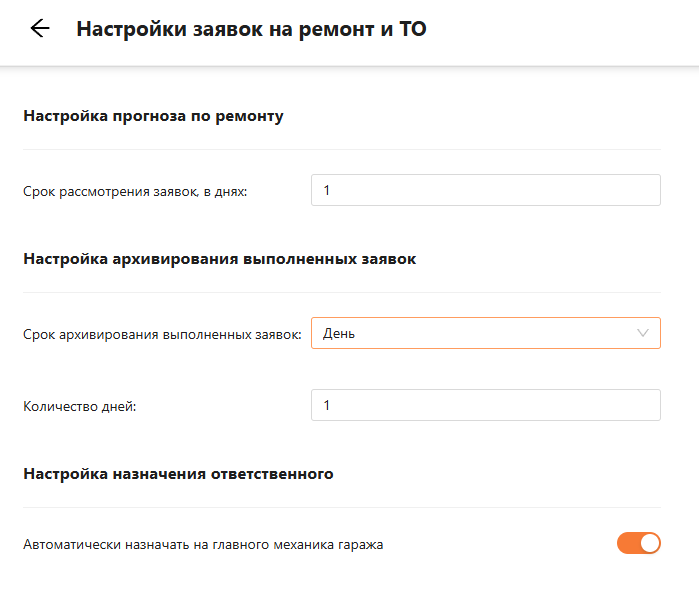The image size is (699, 615).
Task: Focus the 'Срок рассмотрения заявок, в днях' field
Action: [485, 190]
